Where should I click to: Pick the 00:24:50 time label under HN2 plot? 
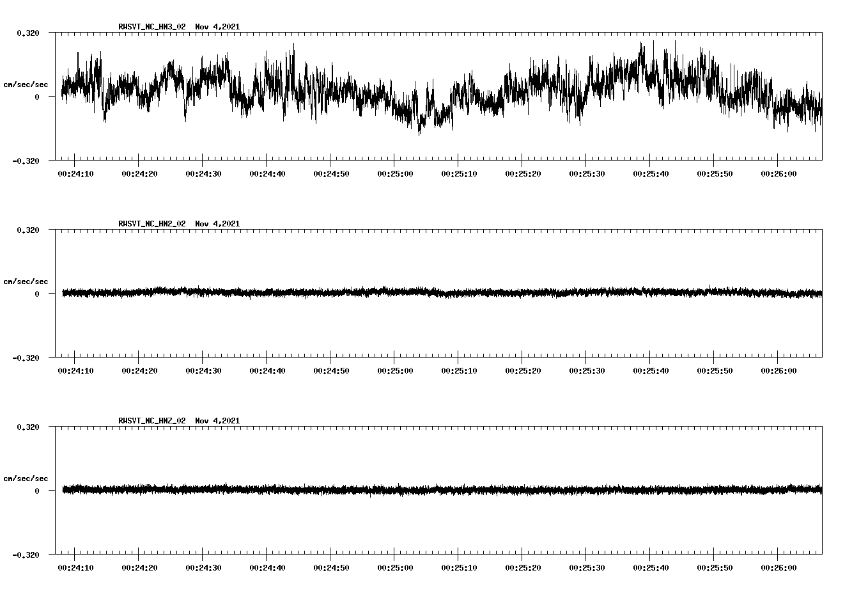332,371
